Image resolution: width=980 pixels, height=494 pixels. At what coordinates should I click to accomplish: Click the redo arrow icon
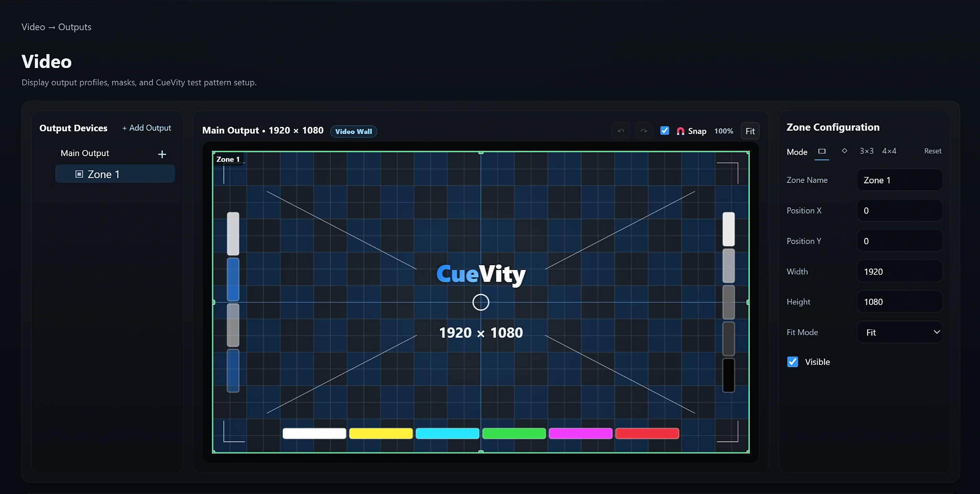point(644,131)
